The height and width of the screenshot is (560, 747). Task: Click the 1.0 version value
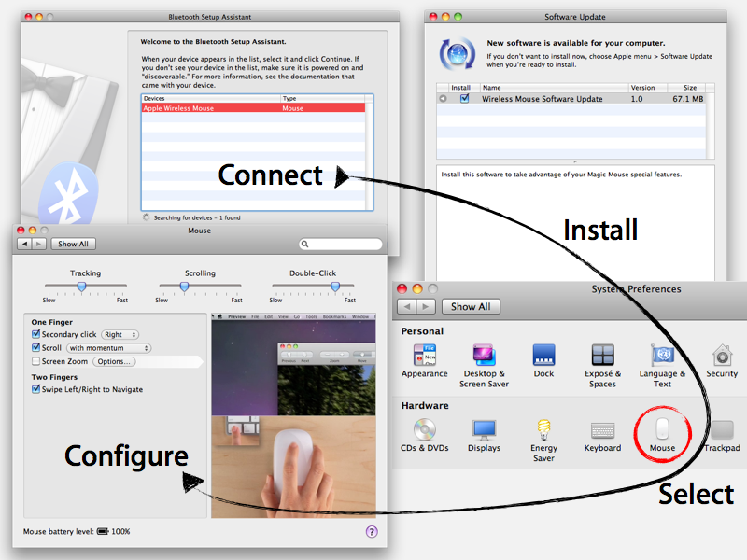(637, 99)
